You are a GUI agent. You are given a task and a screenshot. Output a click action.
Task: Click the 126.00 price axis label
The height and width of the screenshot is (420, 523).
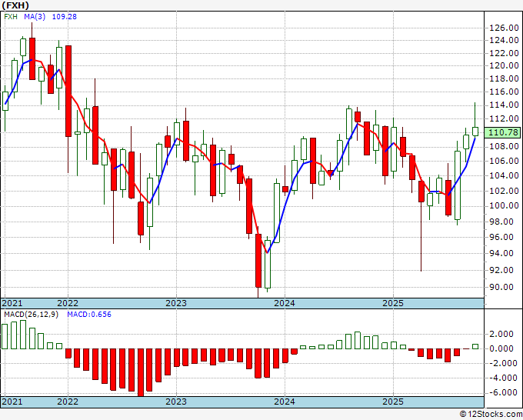(504, 28)
